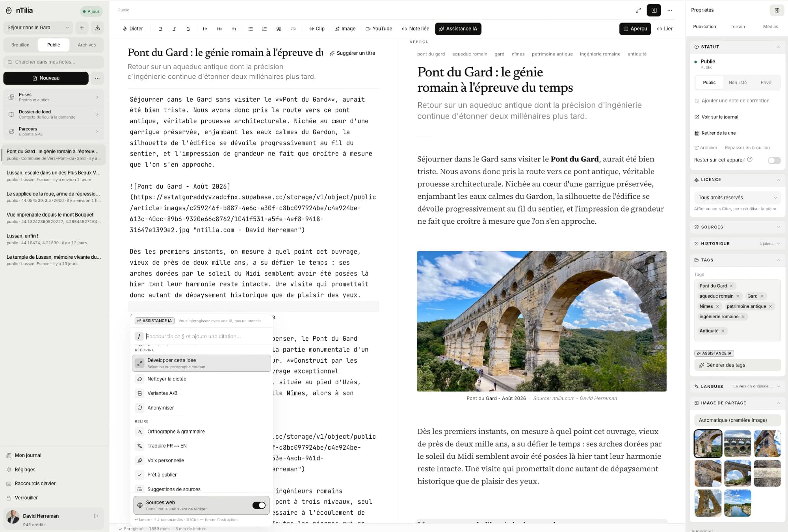Set heading level H3
The image size is (788, 532).
[x=234, y=29]
